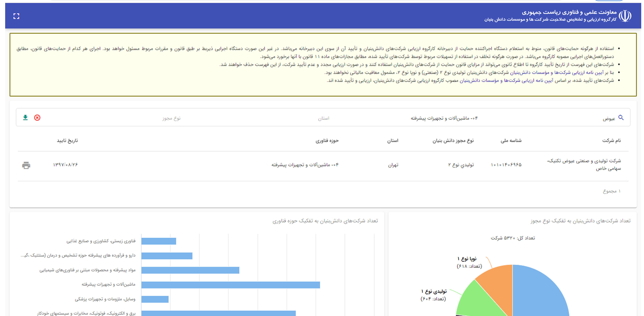This screenshot has height=316, width=644.
Task: Click the fullscreen expand icon in header
Action: 16,16
